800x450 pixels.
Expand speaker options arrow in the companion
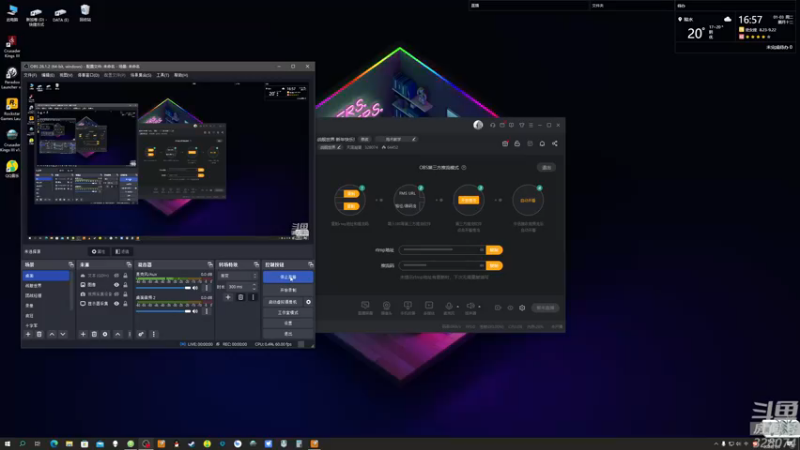click(x=480, y=307)
